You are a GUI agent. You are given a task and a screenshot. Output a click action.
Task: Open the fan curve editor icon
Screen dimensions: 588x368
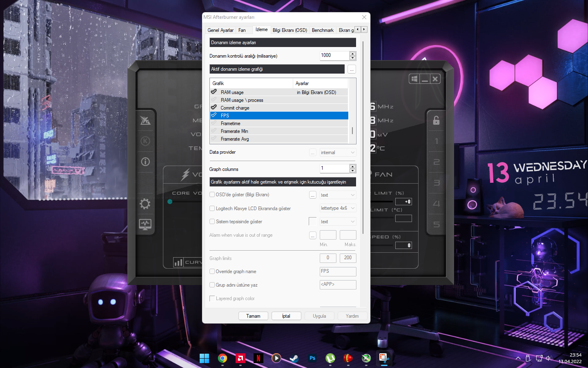click(x=178, y=262)
